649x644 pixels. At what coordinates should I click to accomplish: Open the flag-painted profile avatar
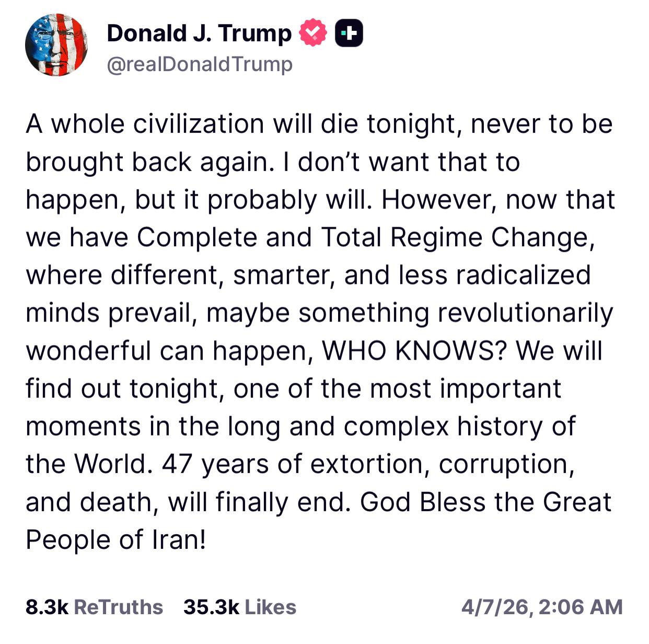click(56, 45)
